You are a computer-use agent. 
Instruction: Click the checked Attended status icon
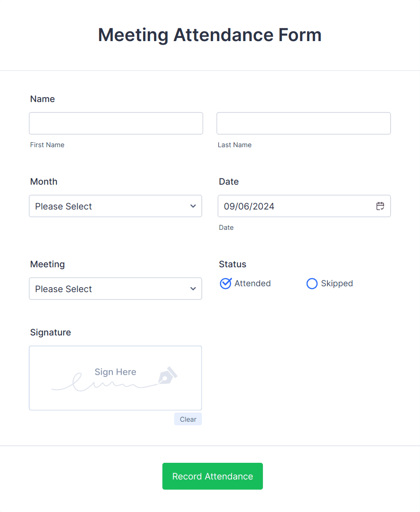coord(225,283)
